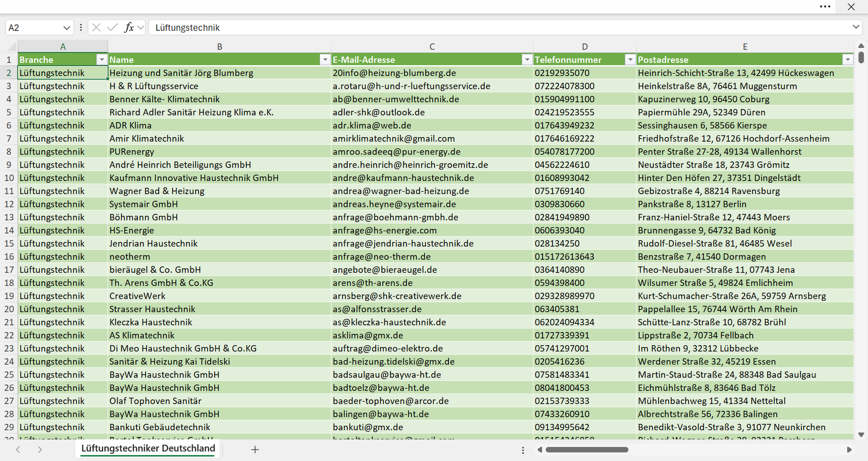
Task: Select the Lüftungstechniker Deutschland sheet tab
Action: point(148,448)
